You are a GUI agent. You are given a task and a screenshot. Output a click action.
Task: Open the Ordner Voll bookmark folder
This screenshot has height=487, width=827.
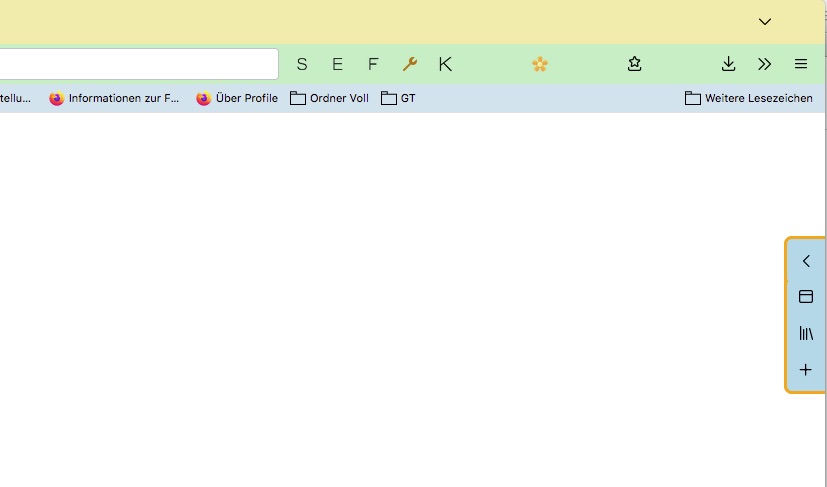point(329,98)
